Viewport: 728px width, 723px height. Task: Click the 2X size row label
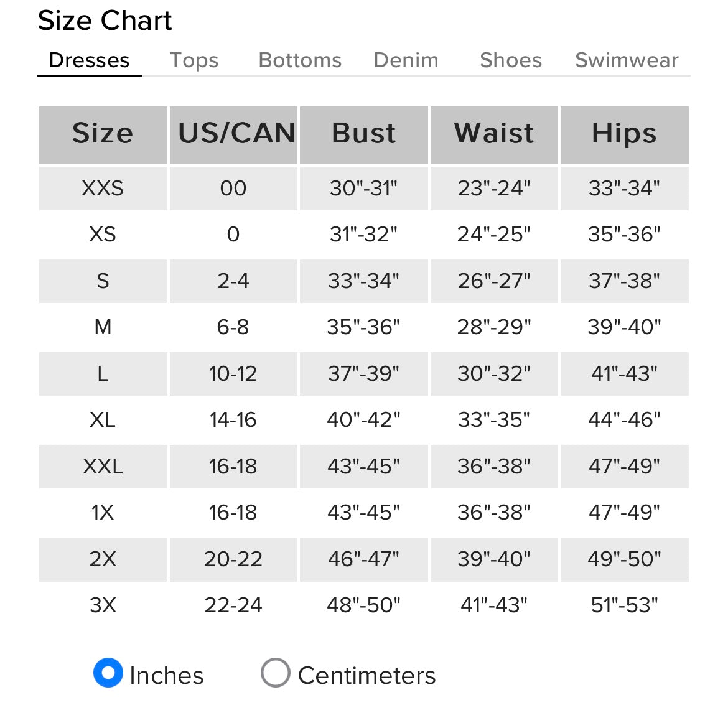103,559
